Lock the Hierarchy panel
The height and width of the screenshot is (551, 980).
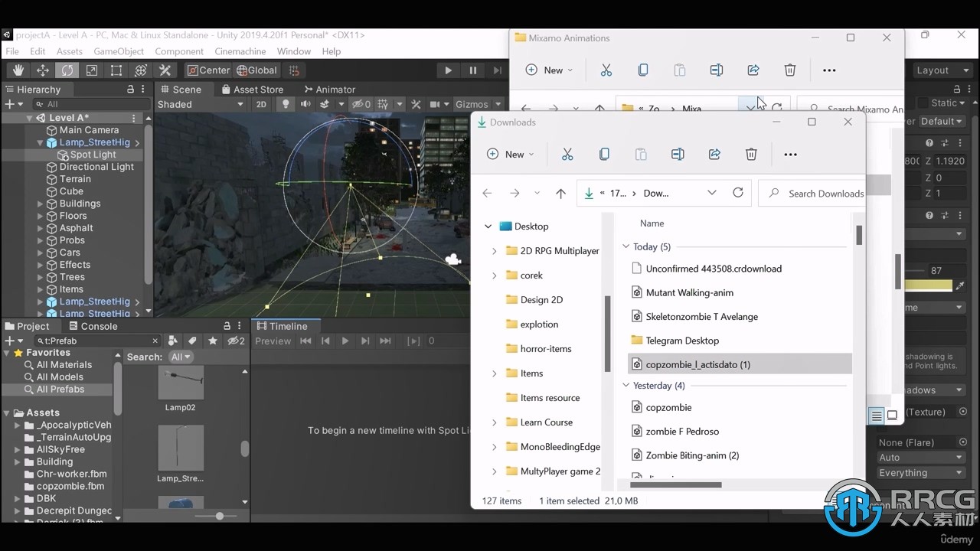130,90
